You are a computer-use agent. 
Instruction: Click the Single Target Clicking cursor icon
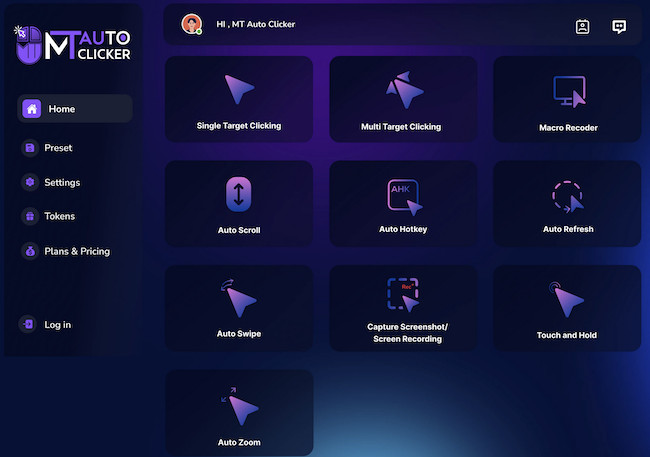tap(239, 89)
